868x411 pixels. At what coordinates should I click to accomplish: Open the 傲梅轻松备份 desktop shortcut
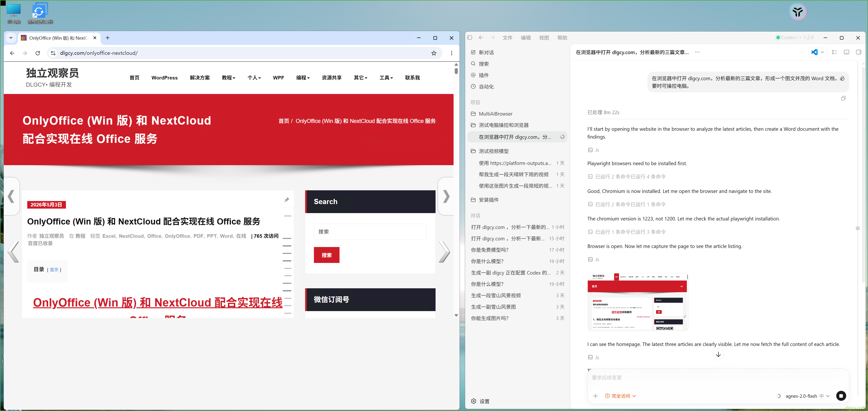(40, 14)
